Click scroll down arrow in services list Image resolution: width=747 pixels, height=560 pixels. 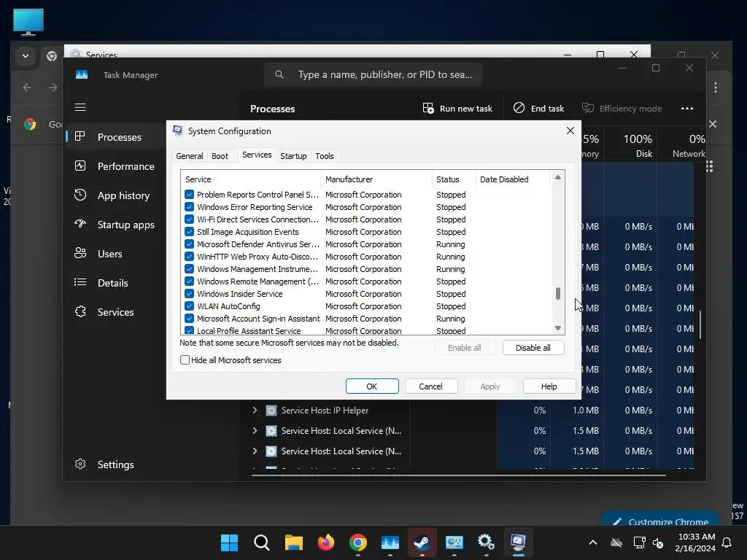(x=558, y=328)
